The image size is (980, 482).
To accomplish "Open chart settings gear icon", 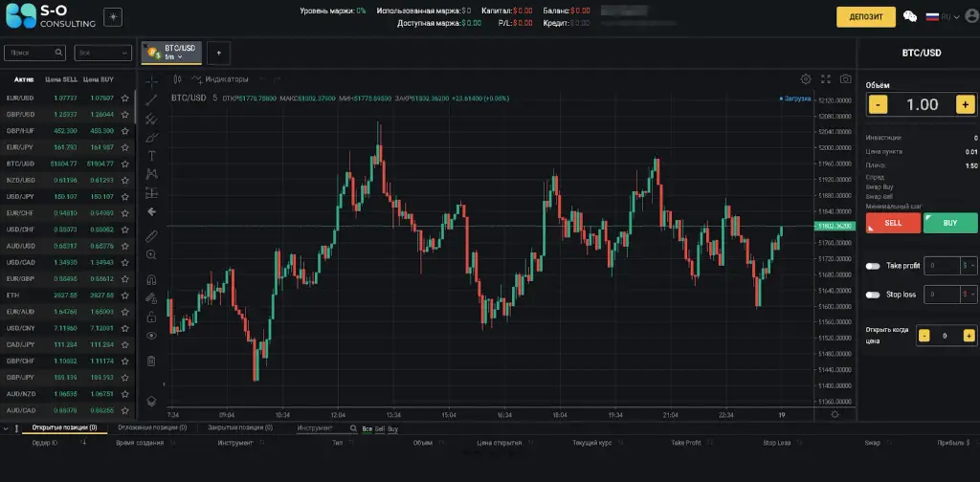I will point(806,78).
